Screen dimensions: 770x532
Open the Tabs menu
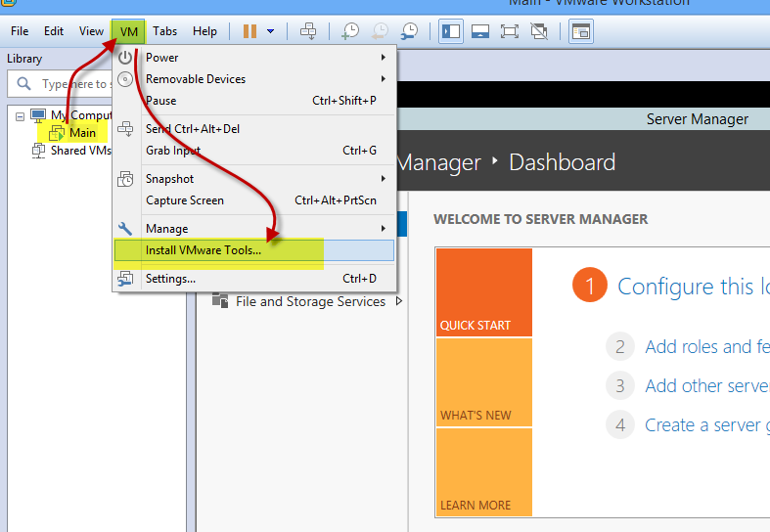[164, 31]
